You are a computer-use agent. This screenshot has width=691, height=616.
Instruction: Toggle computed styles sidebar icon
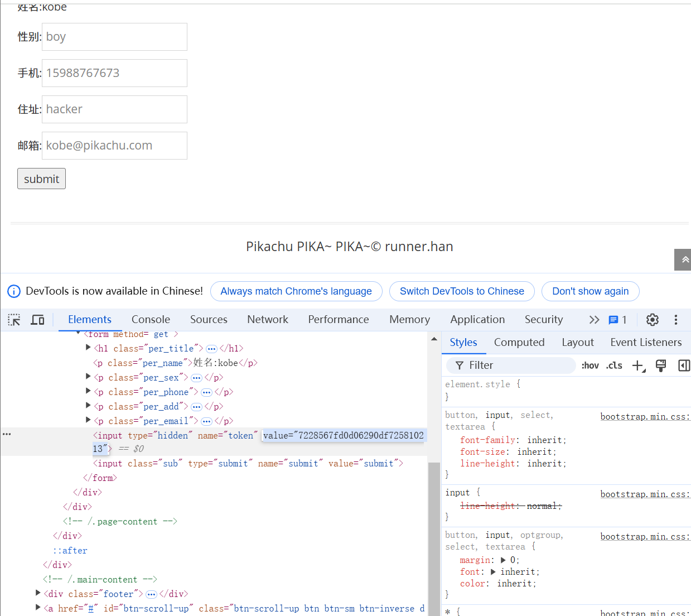tap(684, 365)
